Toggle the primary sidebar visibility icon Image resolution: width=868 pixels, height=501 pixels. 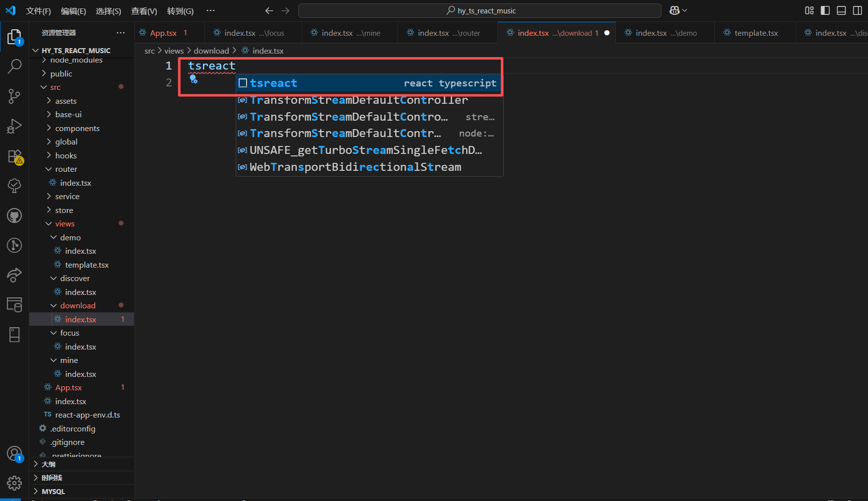point(824,10)
